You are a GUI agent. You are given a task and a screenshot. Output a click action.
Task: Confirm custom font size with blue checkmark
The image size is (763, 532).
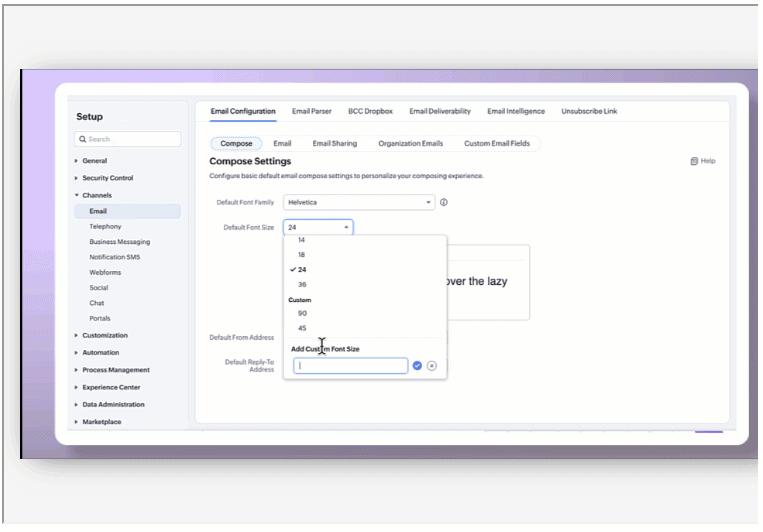(417, 366)
